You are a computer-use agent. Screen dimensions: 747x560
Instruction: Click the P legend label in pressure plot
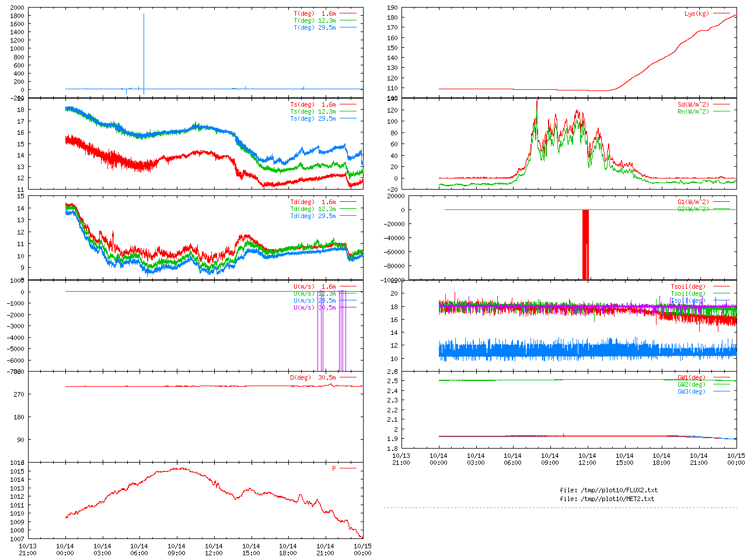[x=334, y=468]
